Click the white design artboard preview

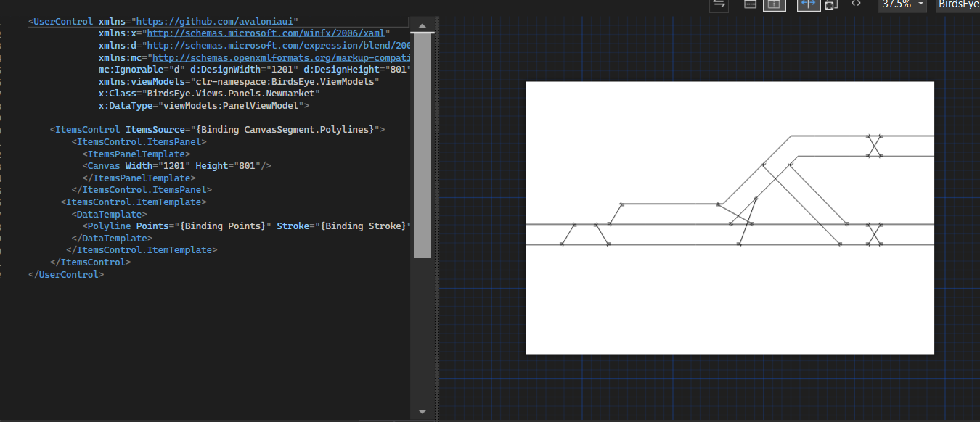point(730,218)
